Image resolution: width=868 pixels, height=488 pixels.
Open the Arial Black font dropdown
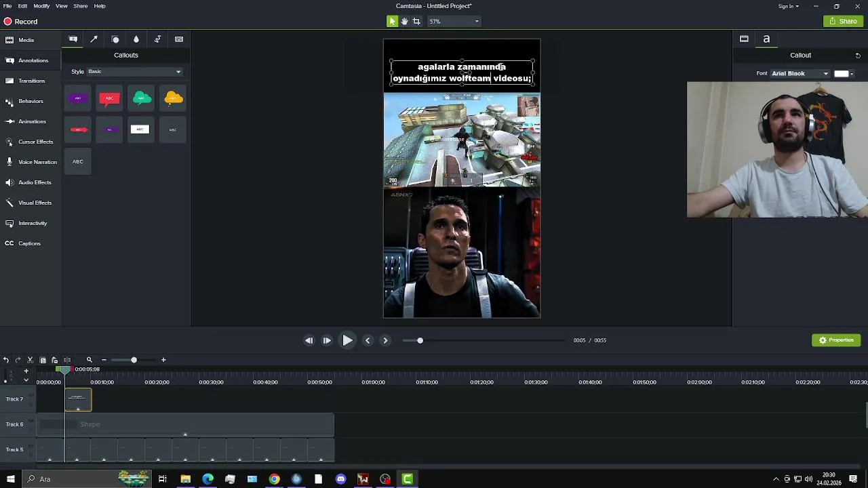[x=800, y=74]
